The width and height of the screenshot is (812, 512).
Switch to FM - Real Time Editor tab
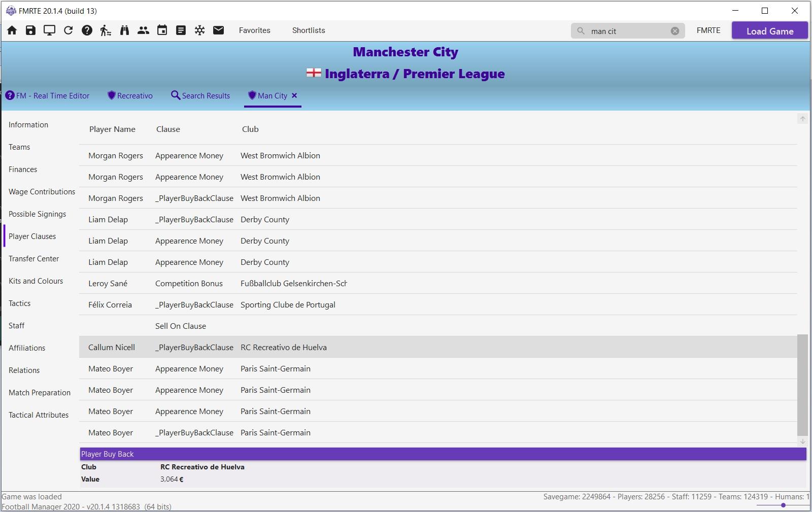point(47,95)
